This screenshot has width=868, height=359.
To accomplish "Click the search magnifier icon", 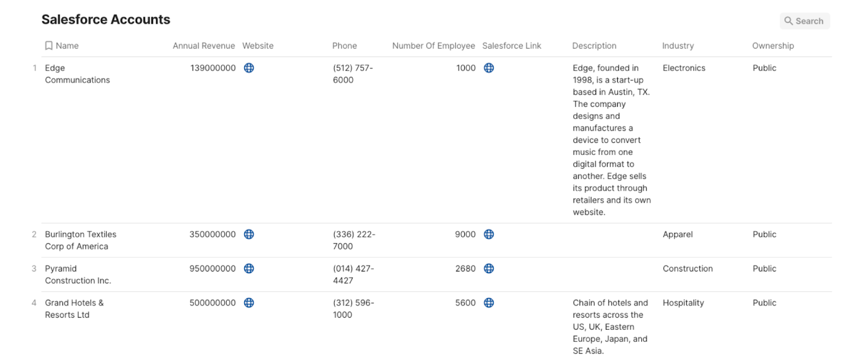I will 789,21.
